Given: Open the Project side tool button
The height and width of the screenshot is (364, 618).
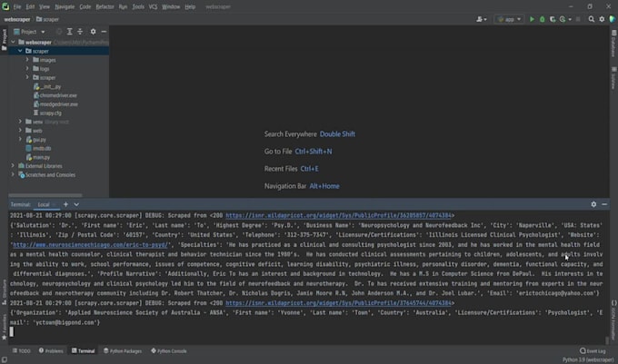Looking at the screenshot, I should [4, 40].
